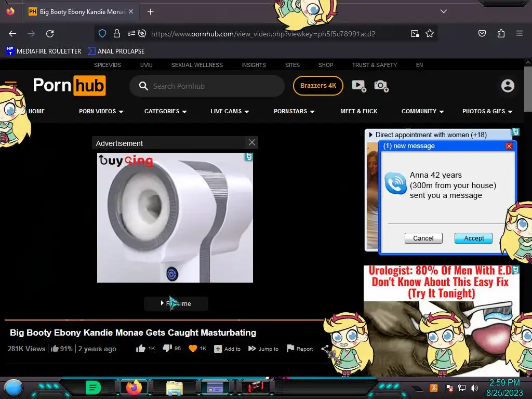This screenshot has height=399, width=532.
Task: Open TRUST & SAFETY top link
Action: (x=375, y=65)
